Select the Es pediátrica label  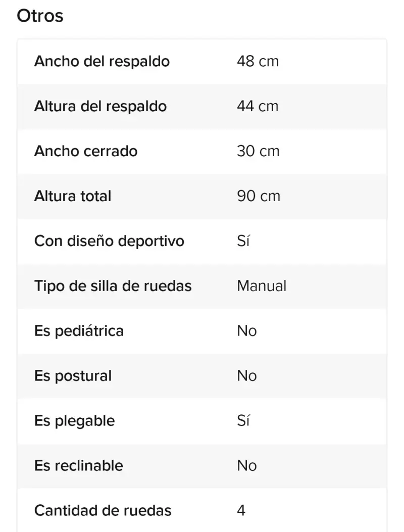click(x=79, y=331)
